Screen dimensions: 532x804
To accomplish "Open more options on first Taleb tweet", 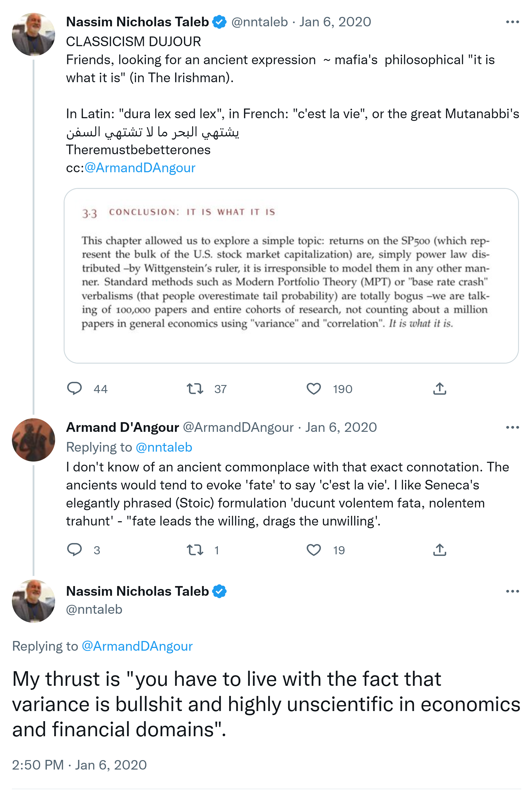I will pyautogui.click(x=512, y=22).
